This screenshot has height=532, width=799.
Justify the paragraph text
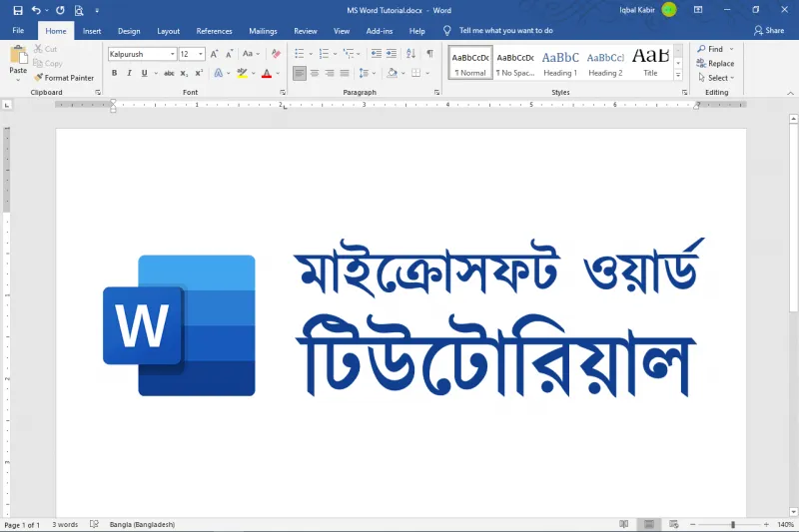coord(345,73)
